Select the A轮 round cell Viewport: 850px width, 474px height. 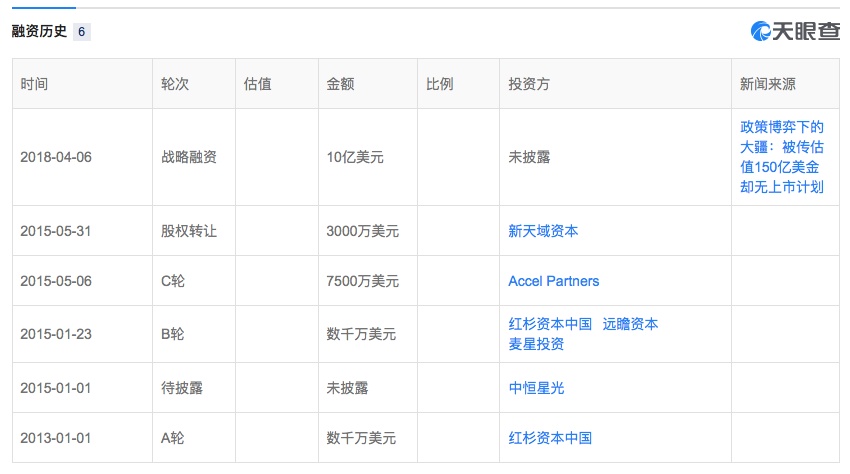pos(172,438)
